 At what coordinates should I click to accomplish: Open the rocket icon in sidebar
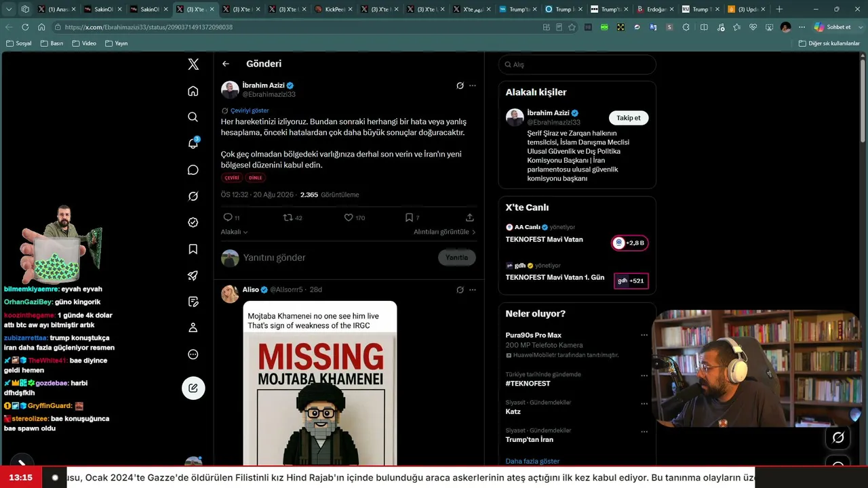tap(193, 275)
